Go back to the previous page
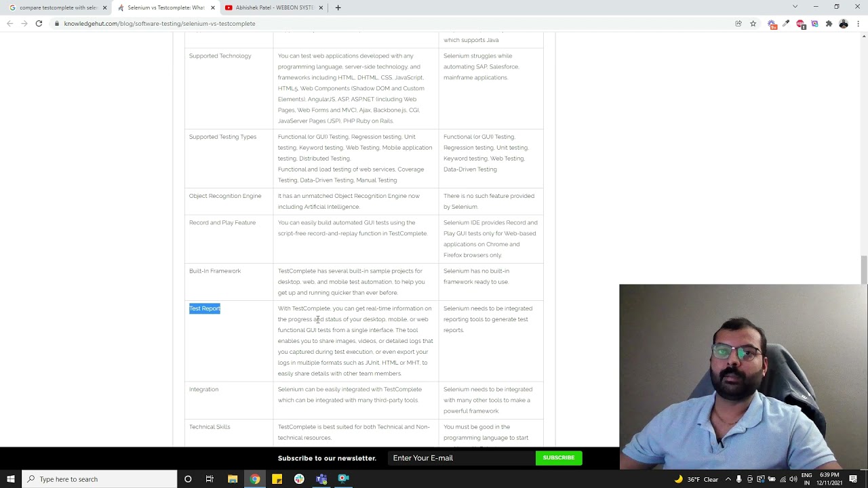Viewport: 868px width, 488px height. (x=9, y=23)
